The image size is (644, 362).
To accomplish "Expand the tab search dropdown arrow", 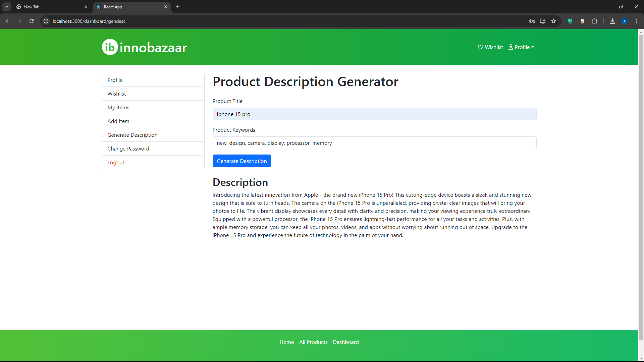I will point(7,7).
